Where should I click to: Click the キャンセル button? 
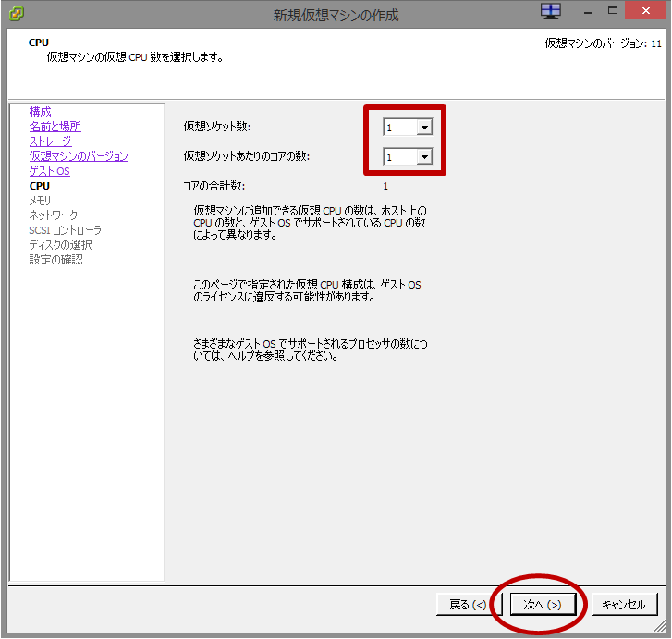624,604
